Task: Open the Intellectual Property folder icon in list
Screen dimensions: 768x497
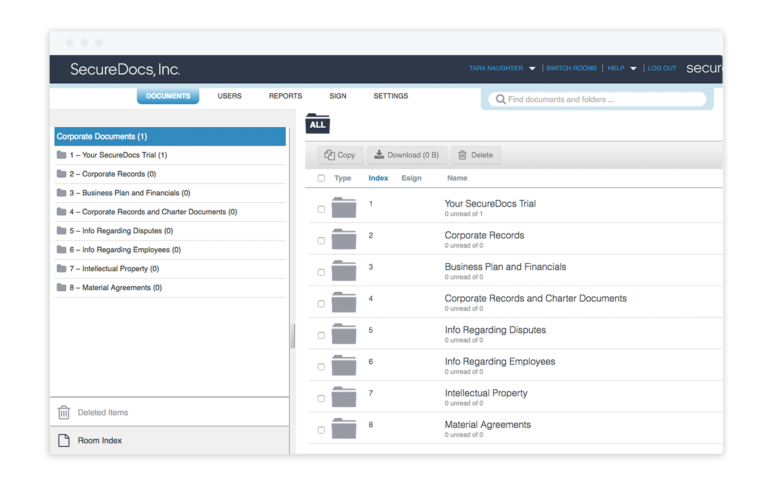Action: pos(344,397)
